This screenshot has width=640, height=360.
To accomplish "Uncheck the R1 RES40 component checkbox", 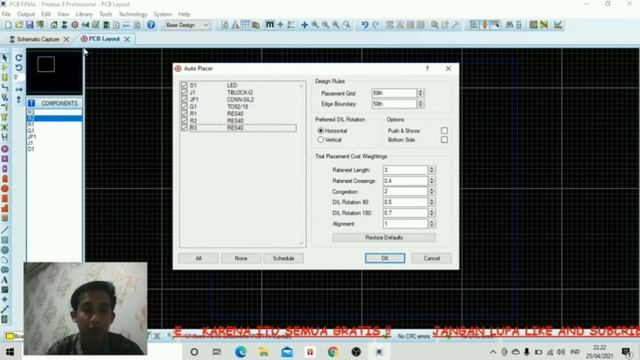I will click(184, 114).
